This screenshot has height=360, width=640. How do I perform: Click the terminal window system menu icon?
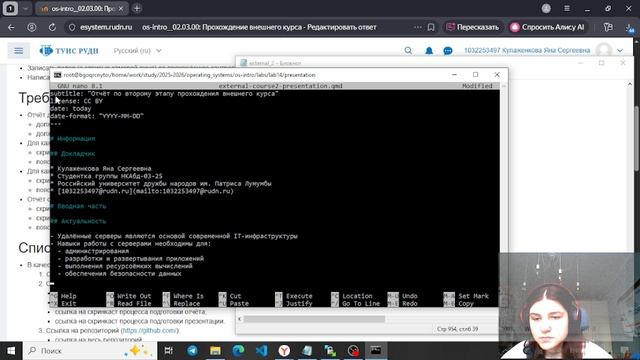point(58,75)
